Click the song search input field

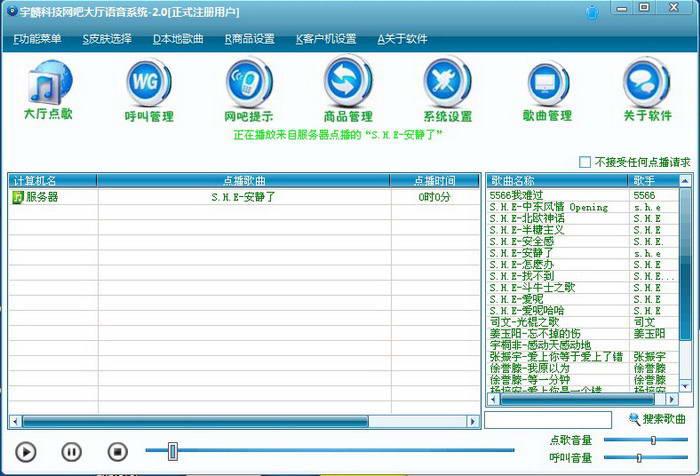tap(548, 420)
